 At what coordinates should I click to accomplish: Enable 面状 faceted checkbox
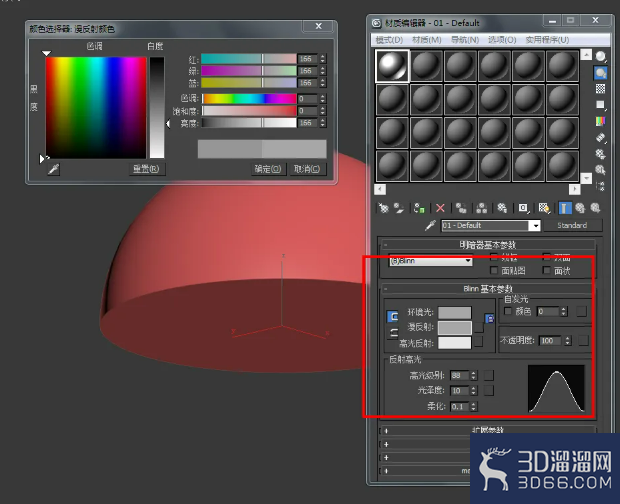click(x=547, y=270)
